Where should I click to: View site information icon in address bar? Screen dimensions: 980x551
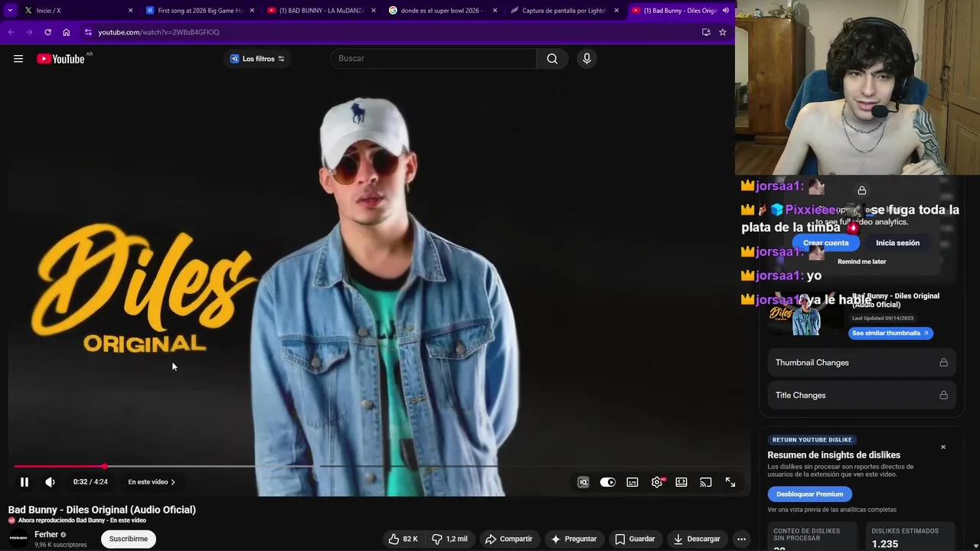tap(88, 32)
